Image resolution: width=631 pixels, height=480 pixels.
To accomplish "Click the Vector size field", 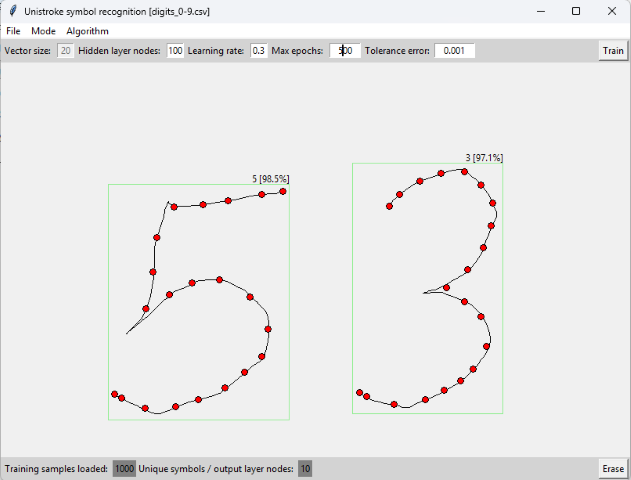I will pos(65,51).
